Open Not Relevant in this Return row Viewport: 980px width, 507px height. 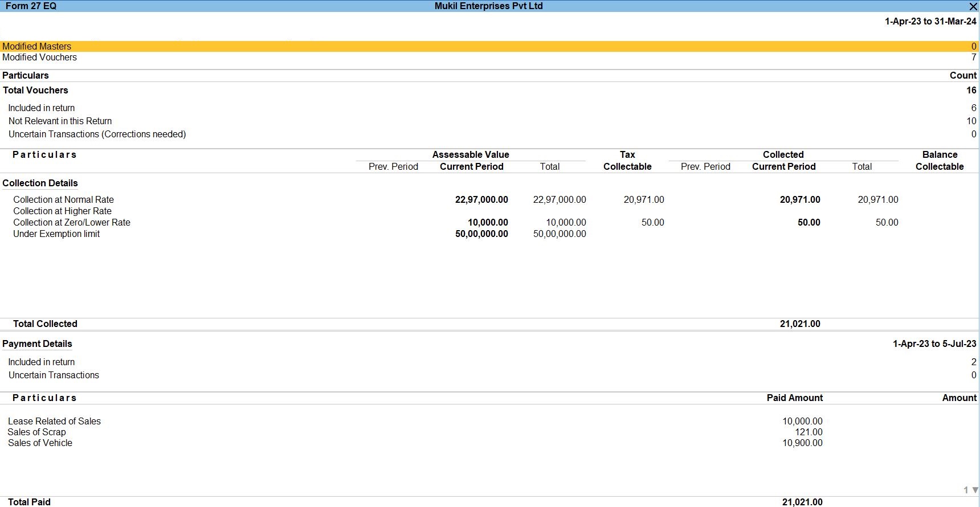tap(489, 121)
